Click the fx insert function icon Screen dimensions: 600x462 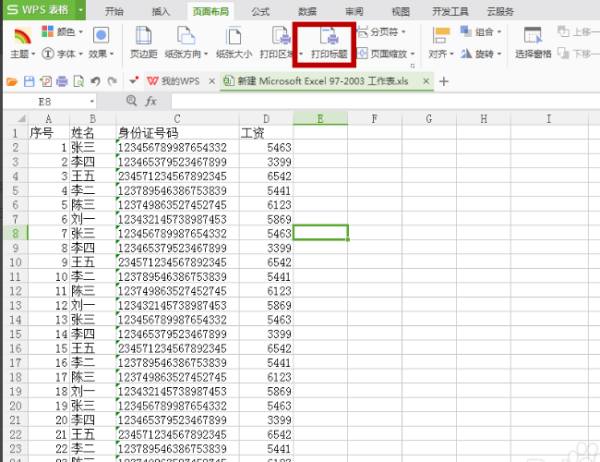[151, 101]
